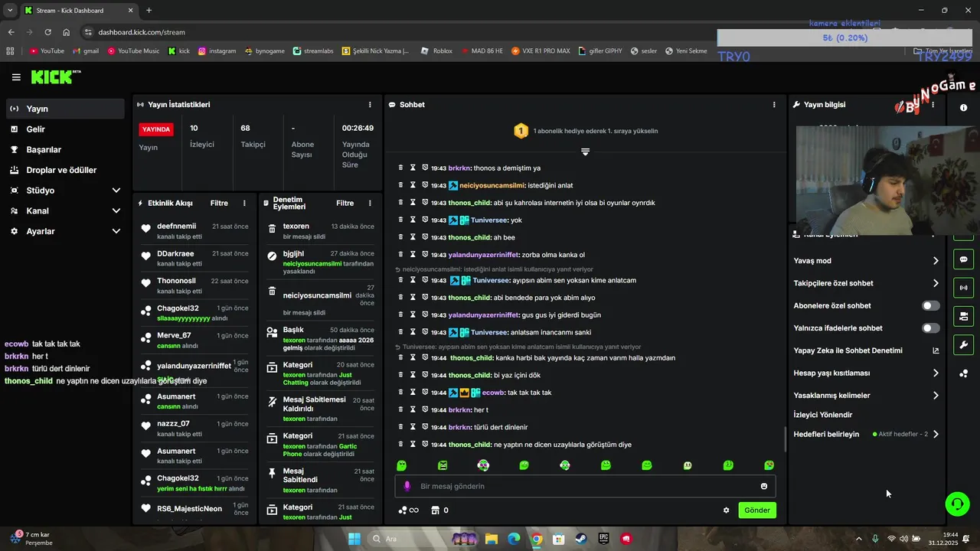980x551 pixels.
Task: Select Droplar ve ödüller in sidebar
Action: pyautogui.click(x=65, y=170)
